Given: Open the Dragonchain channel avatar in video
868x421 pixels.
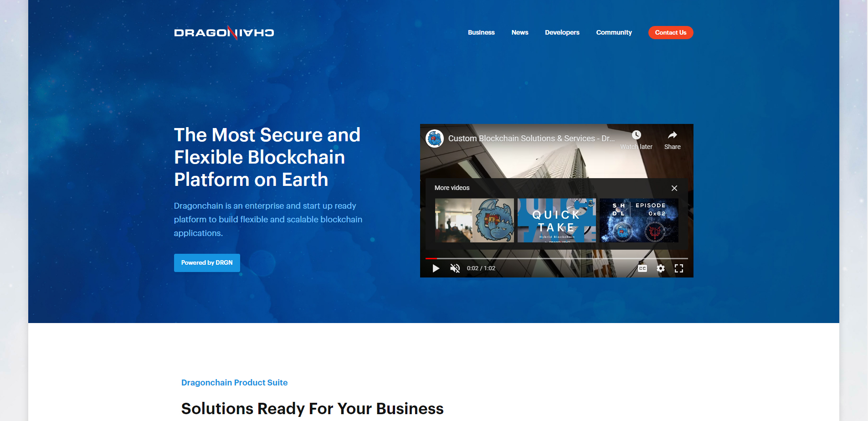Looking at the screenshot, I should [x=435, y=139].
